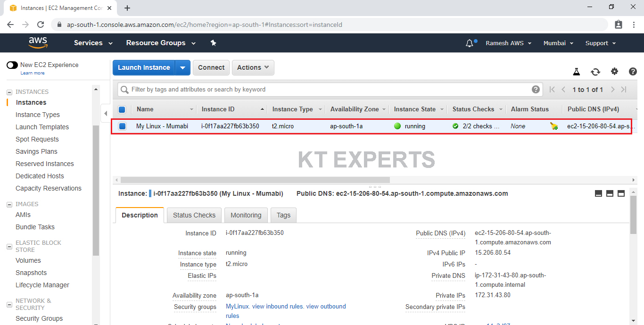The image size is (644, 325).
Task: Switch to the Status Checks tab
Action: [194, 215]
